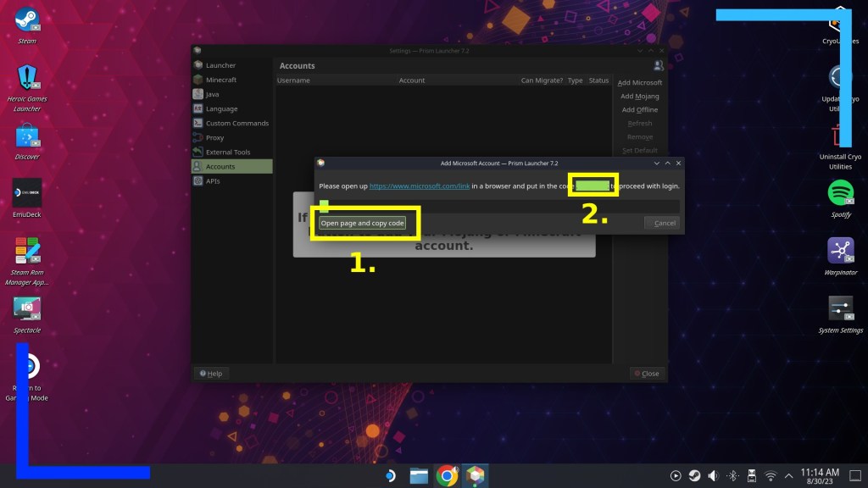
Task: Click Steam tray icon
Action: 694,476
